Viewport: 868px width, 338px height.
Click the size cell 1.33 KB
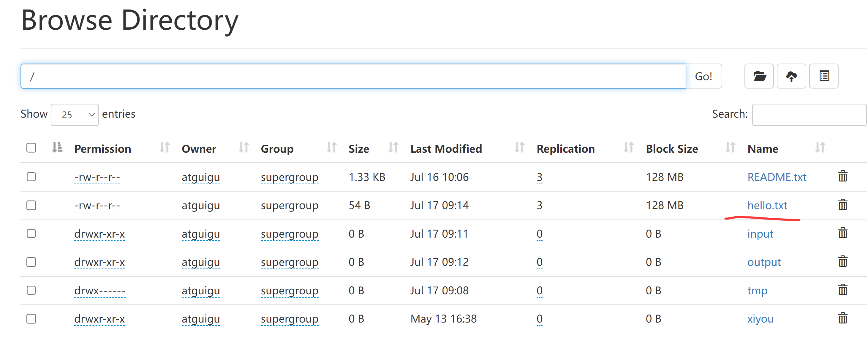coord(367,177)
